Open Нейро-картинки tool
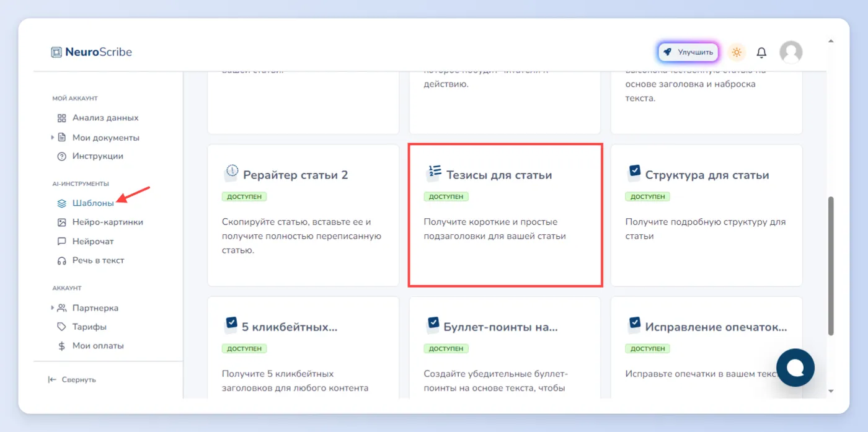The width and height of the screenshot is (868, 432). [108, 222]
